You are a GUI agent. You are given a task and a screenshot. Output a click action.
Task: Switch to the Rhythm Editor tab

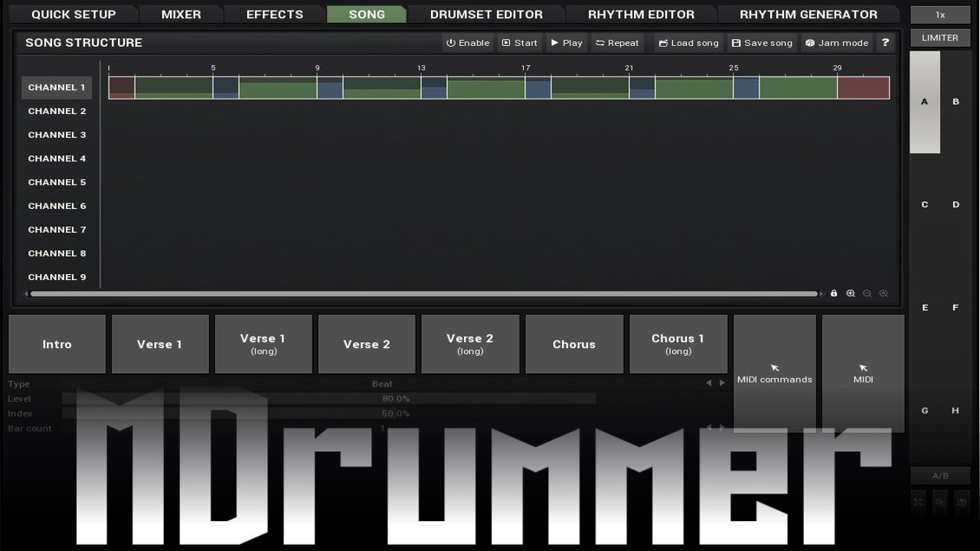pos(641,15)
